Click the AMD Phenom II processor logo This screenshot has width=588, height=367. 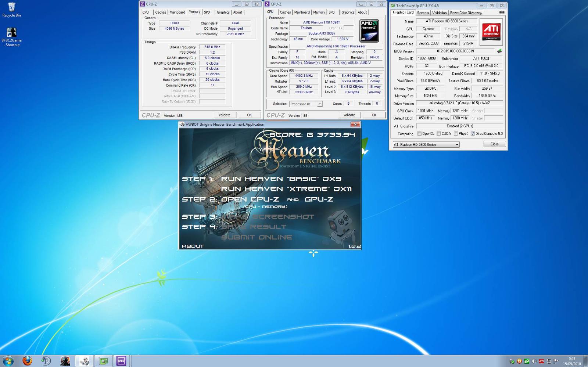click(369, 31)
